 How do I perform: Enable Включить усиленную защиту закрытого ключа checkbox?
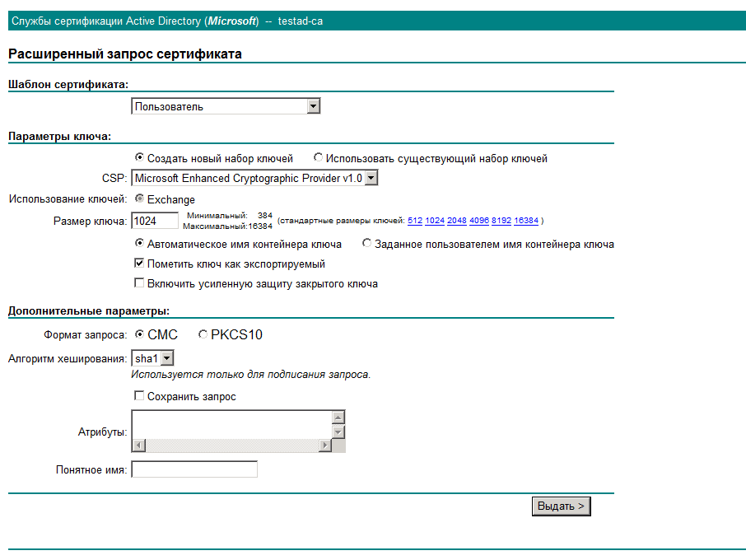(x=139, y=282)
